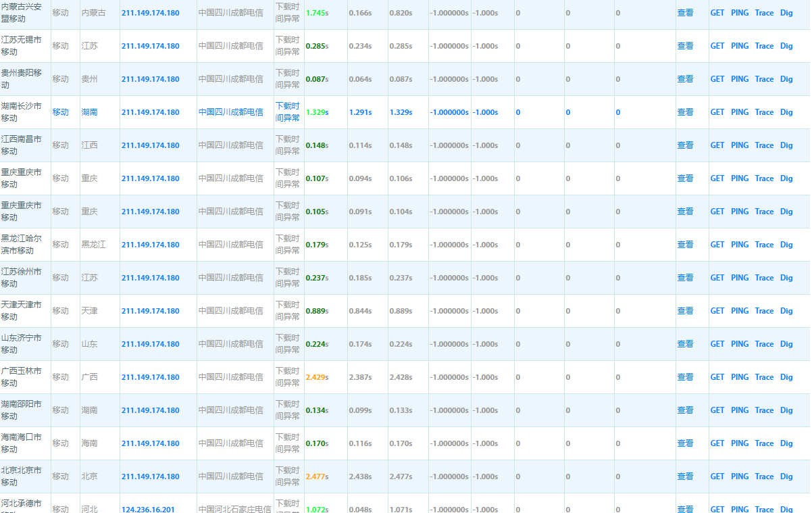Open the IP address 124.236.16.201 link

[x=147, y=509]
